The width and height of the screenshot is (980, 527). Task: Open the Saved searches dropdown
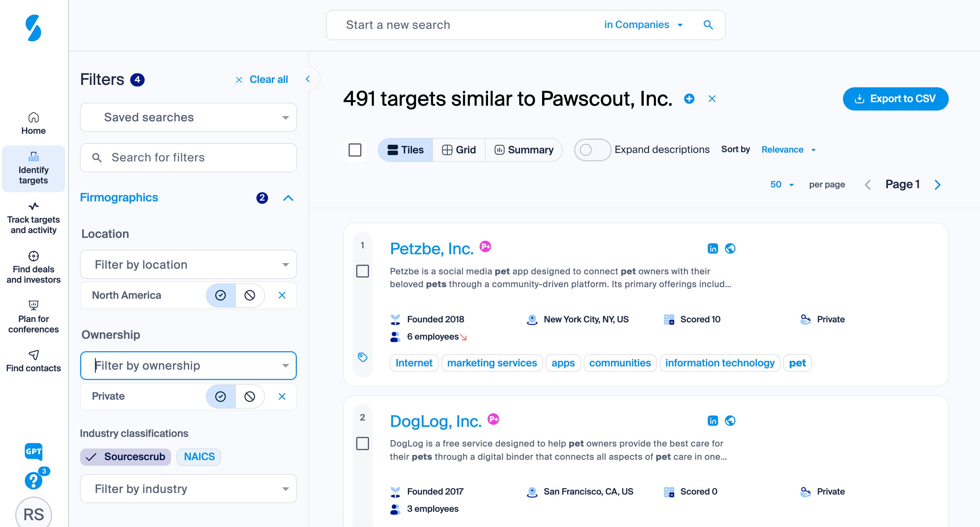pyautogui.click(x=188, y=117)
